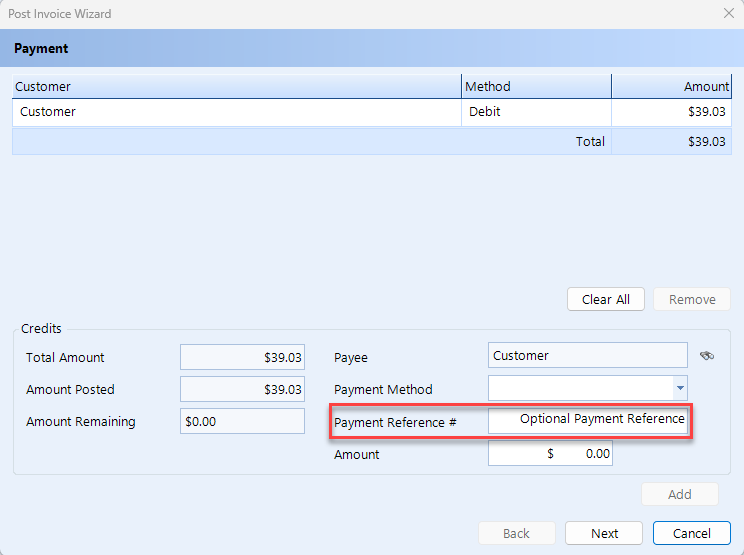Viewport: 744px width, 555px height.
Task: Click the Amount input field
Action: point(550,453)
